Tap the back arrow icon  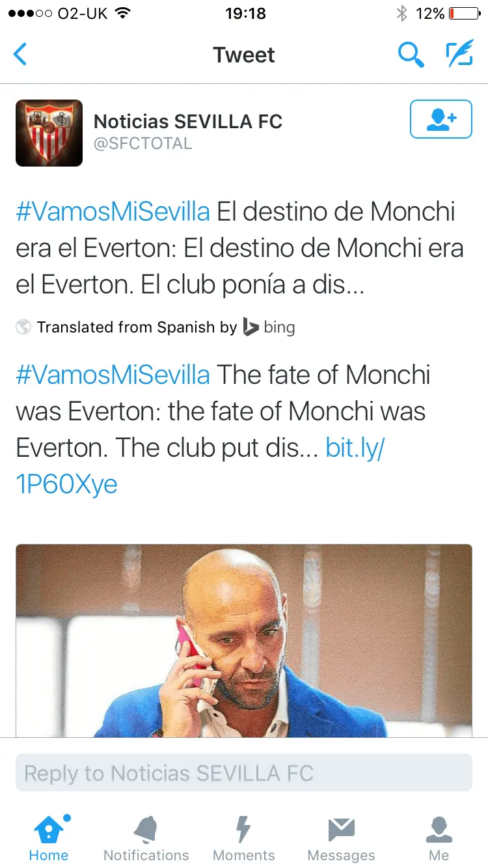(21, 55)
